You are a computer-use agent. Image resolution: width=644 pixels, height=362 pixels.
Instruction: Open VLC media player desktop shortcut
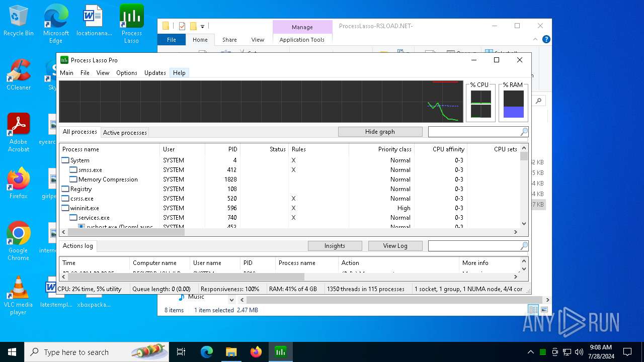click(19, 295)
